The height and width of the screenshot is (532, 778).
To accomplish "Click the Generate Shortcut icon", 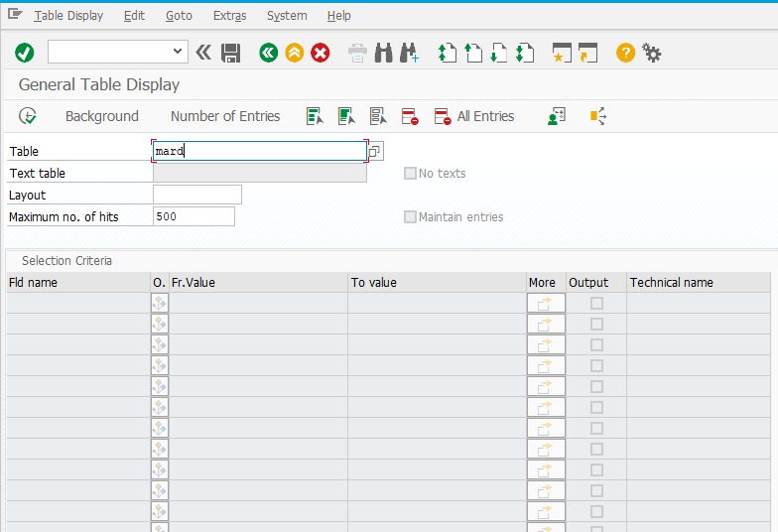I will point(587,53).
